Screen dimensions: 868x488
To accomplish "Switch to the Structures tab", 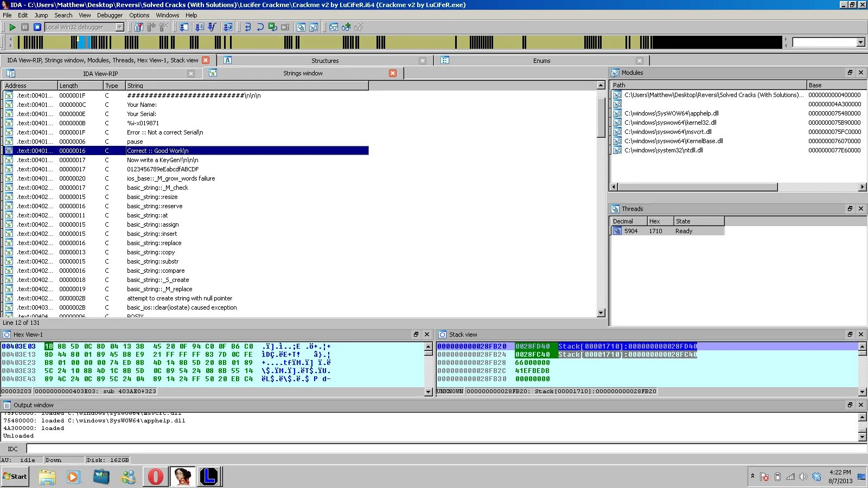I will pos(325,61).
